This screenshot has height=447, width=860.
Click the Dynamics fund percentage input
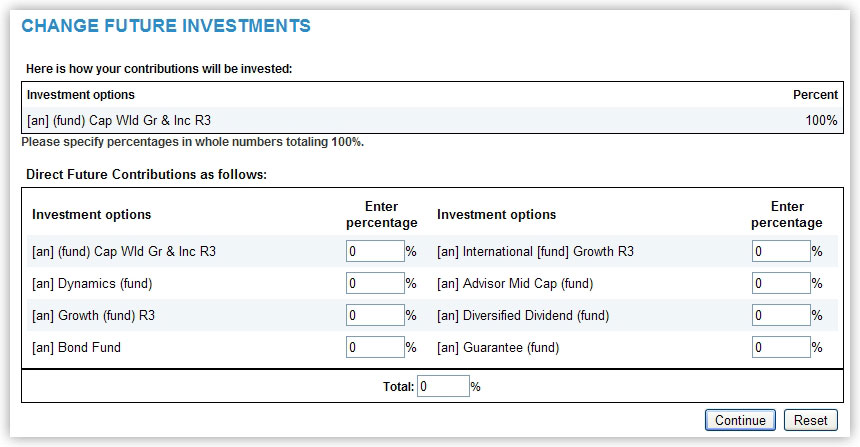tap(375, 284)
